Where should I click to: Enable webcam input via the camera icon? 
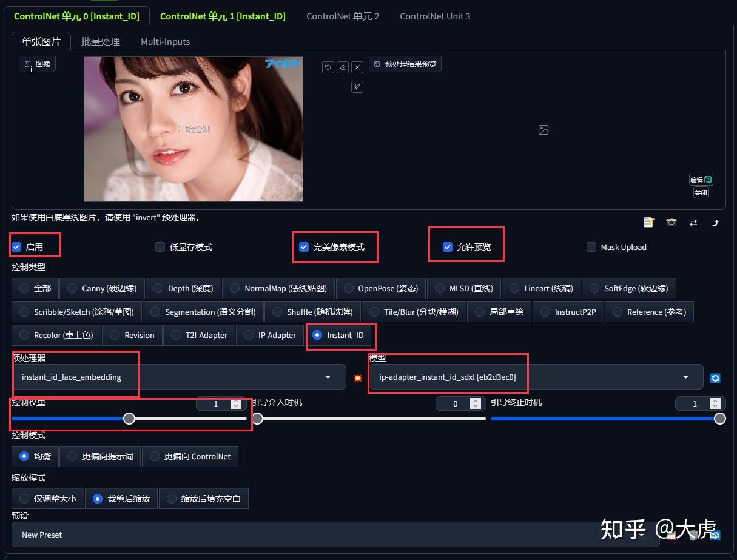(x=671, y=222)
